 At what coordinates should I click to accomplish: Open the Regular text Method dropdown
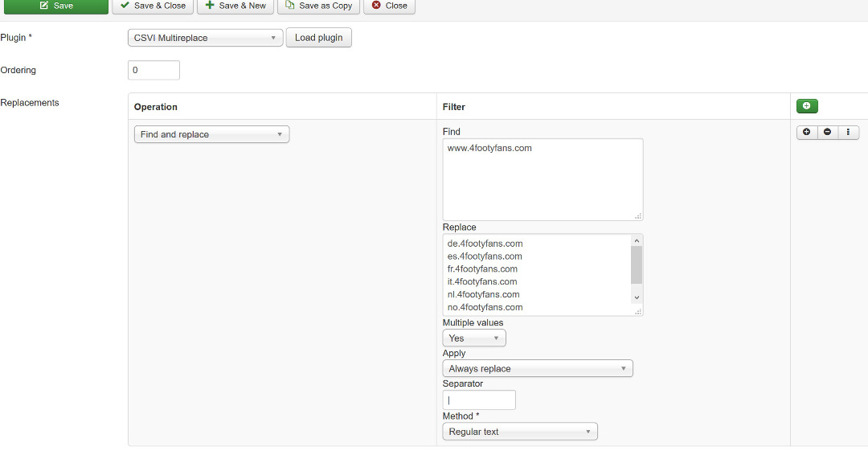pos(519,432)
